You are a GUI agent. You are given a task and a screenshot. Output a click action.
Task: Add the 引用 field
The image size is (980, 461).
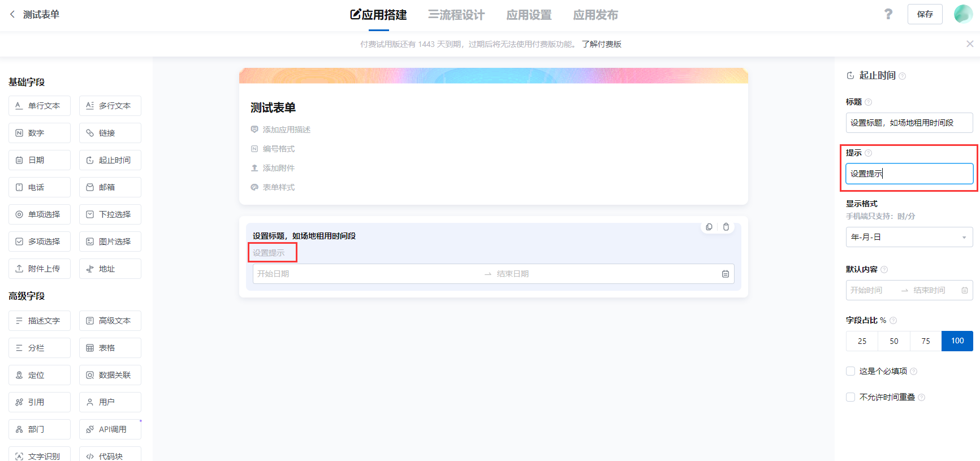(40, 402)
